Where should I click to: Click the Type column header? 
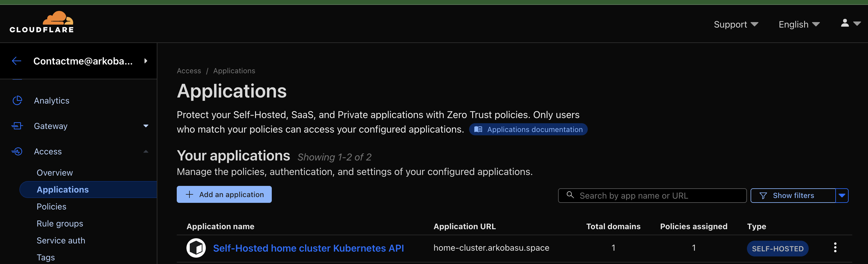(x=756, y=226)
